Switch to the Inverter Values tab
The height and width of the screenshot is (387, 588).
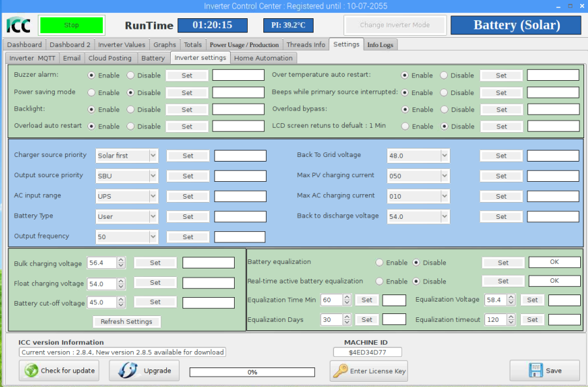[122, 44]
